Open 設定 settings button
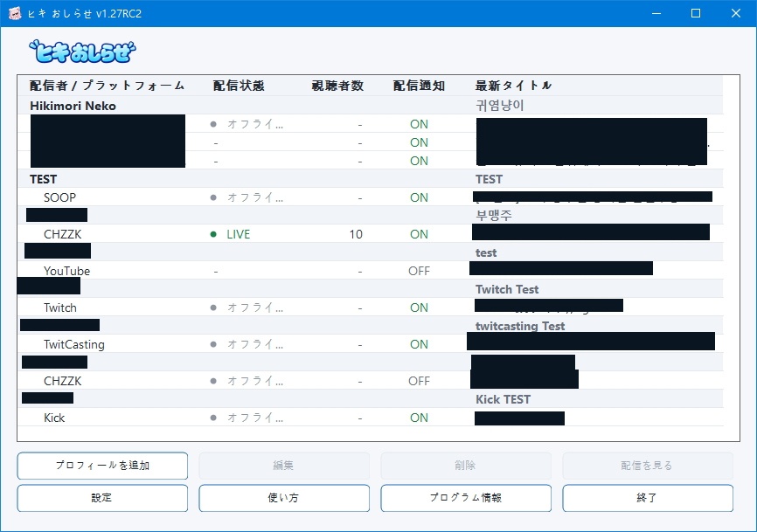This screenshot has width=757, height=532. click(x=102, y=498)
